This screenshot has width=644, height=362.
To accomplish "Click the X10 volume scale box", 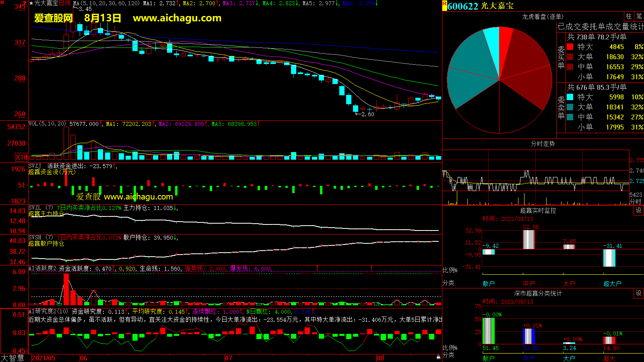I will [21, 157].
